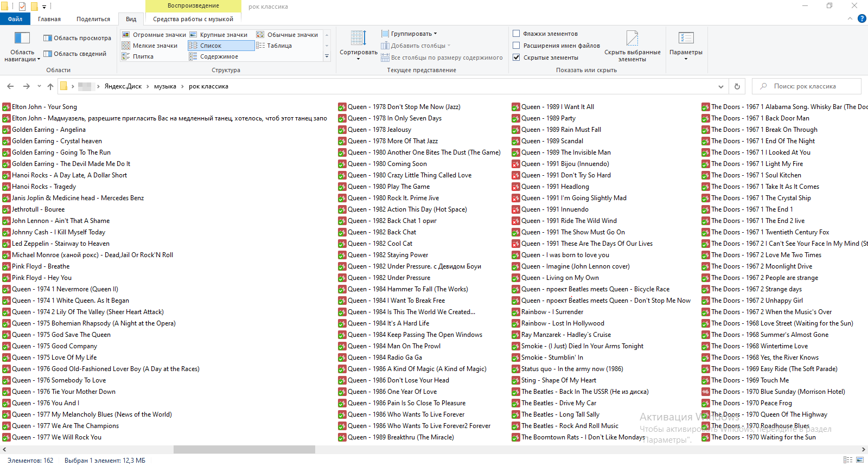Navigate to музыка folder breadcrumb
The width and height of the screenshot is (868, 466).
click(165, 86)
